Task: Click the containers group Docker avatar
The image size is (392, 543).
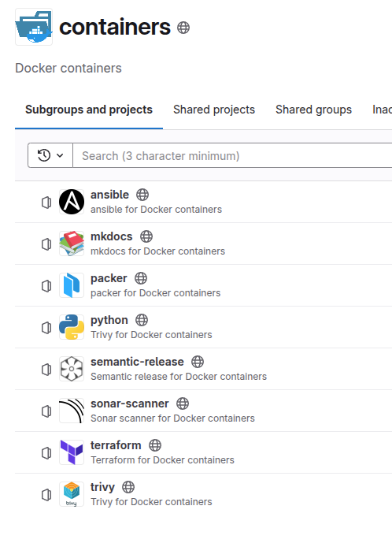Action: pyautogui.click(x=34, y=27)
